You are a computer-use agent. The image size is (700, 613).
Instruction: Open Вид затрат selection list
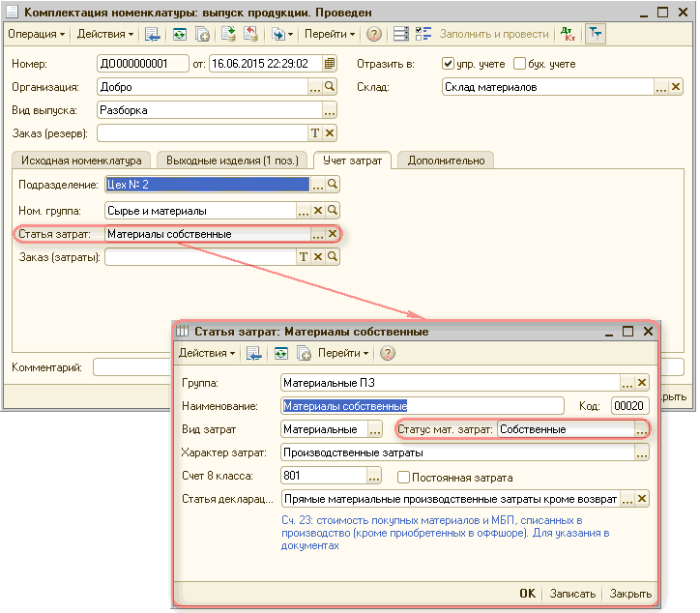375,429
